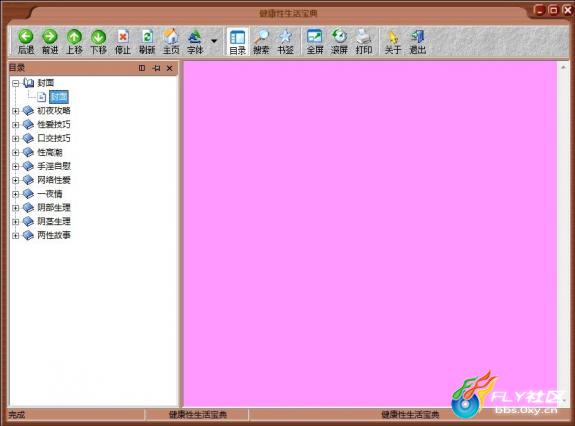Image resolution: width=575 pixels, height=426 pixels.
Task: Click the 刷新 refresh icon
Action: 147,37
